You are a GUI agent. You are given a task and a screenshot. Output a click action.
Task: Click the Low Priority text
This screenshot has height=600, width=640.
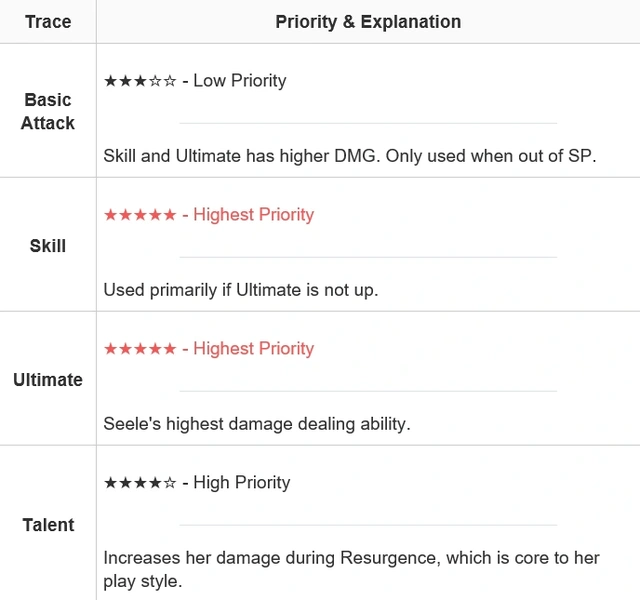click(240, 80)
